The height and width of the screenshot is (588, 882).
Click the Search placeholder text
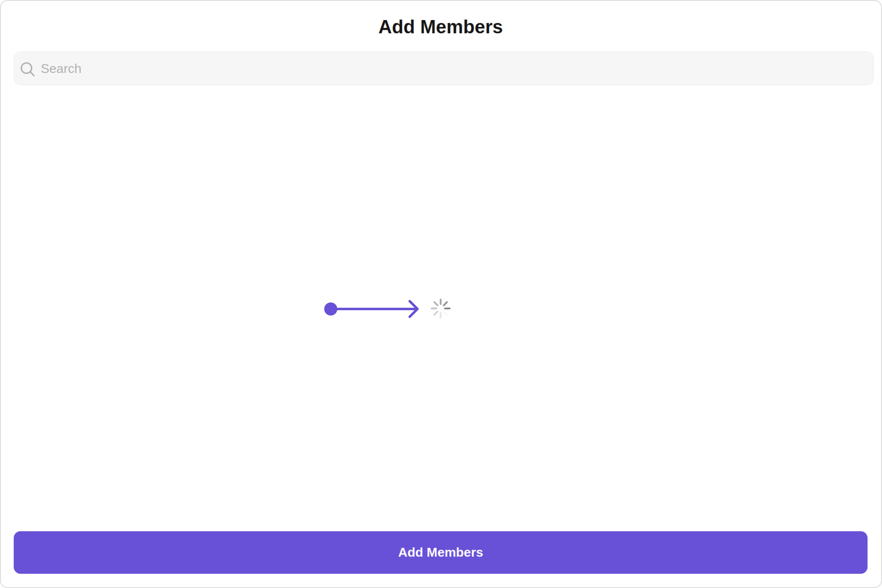61,69
